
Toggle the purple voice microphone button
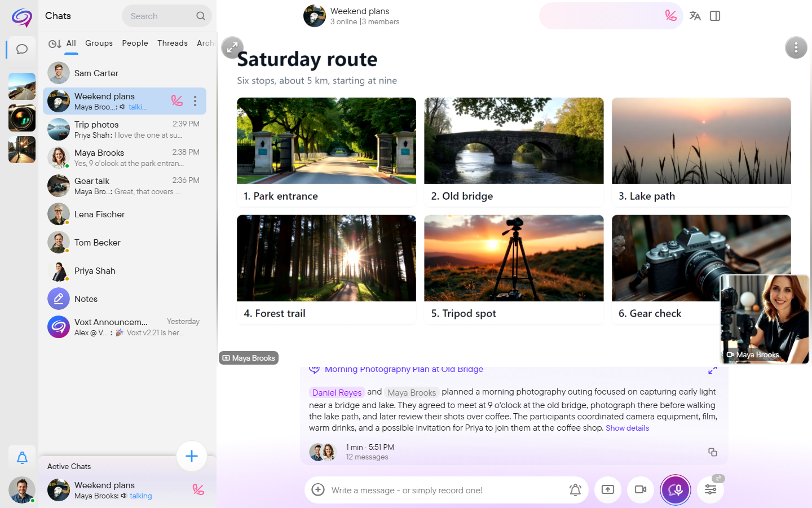[x=676, y=490]
